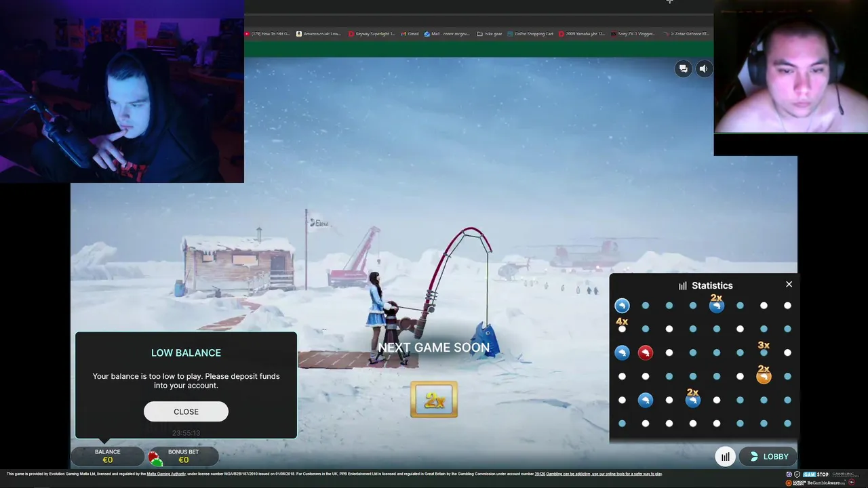Click the 3x multiplier result dot
868x488 pixels.
point(764,352)
